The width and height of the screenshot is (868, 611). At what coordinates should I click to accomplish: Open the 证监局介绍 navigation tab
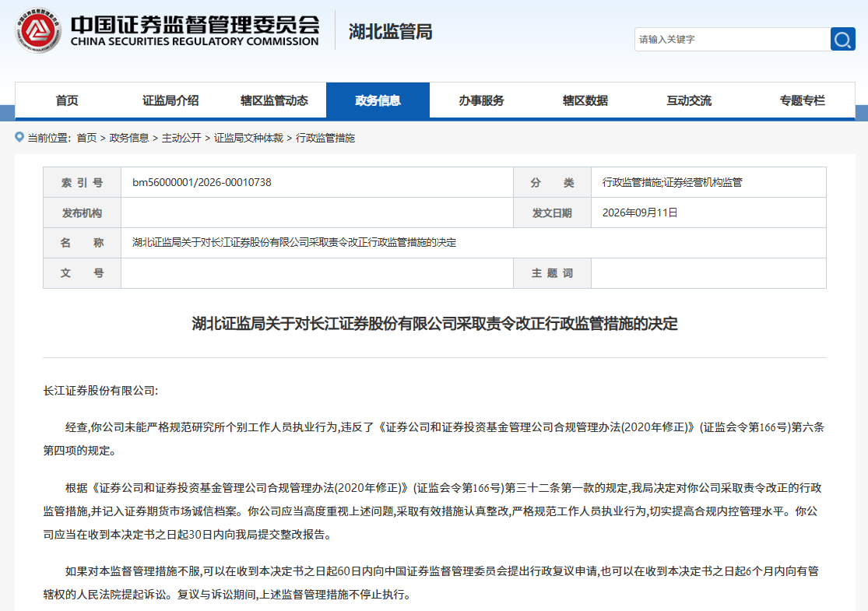(x=170, y=100)
